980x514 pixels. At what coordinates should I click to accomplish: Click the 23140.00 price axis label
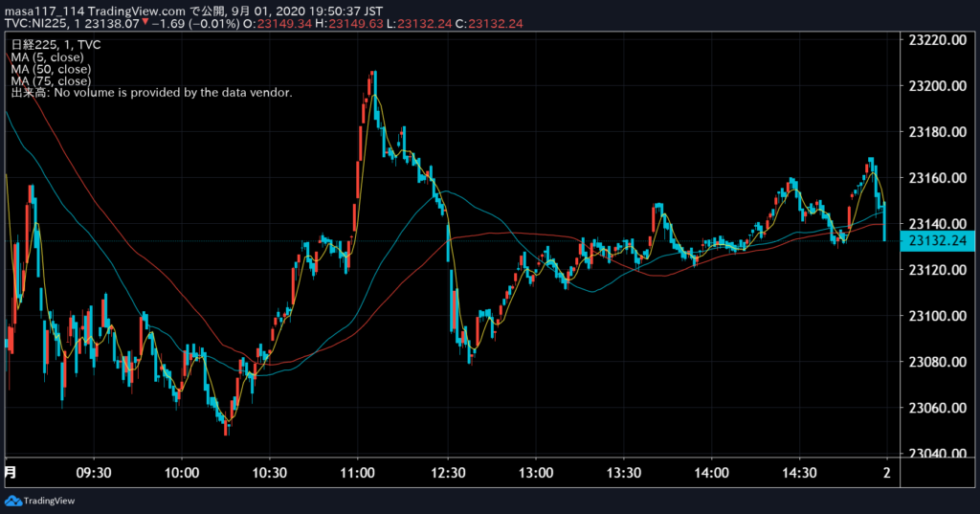pyautogui.click(x=938, y=224)
